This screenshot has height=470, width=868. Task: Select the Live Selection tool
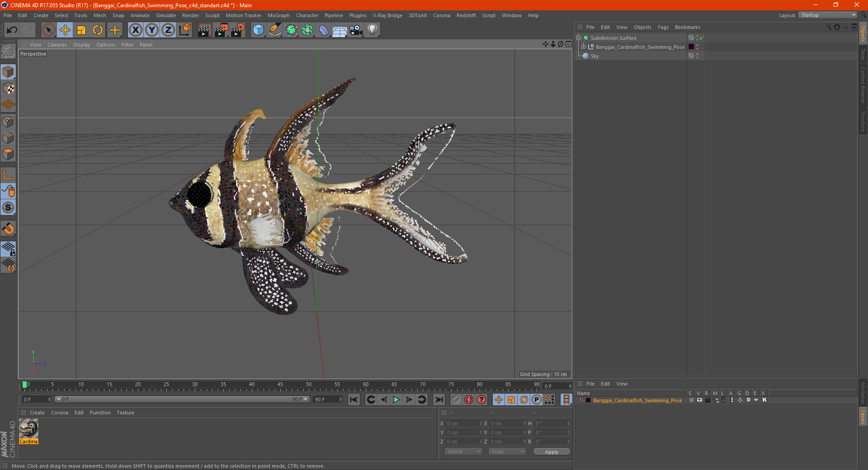click(x=48, y=30)
